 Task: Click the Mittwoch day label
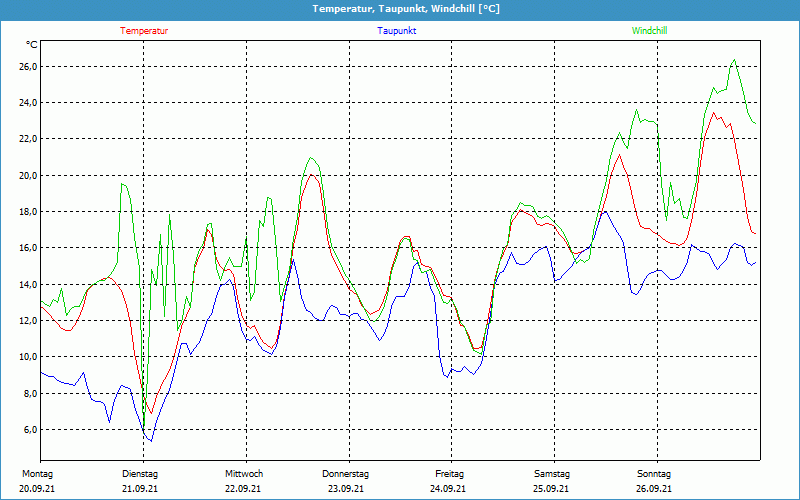pos(244,474)
